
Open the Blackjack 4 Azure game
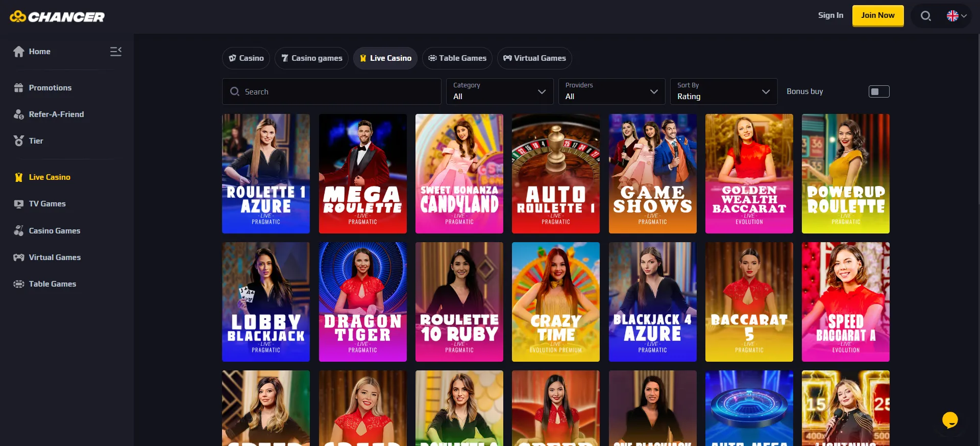tap(653, 302)
